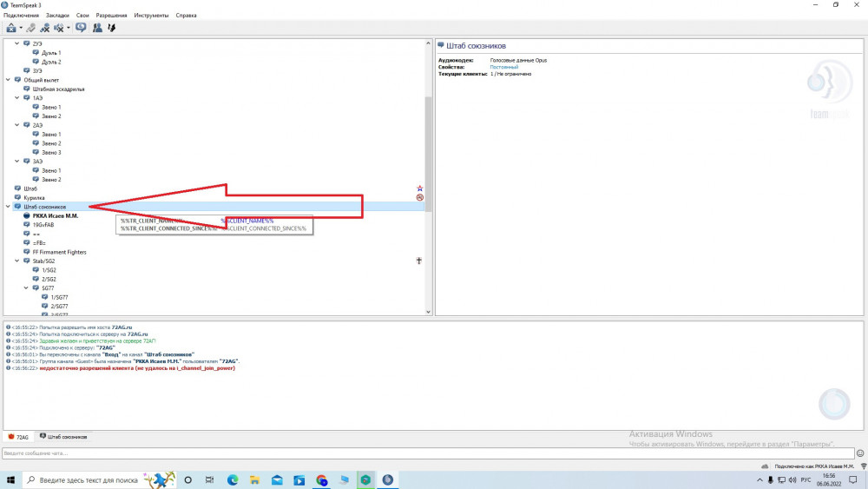Image resolution: width=868 pixels, height=489 pixels.
Task: Select the 2/SG2 channel
Action: click(49, 279)
